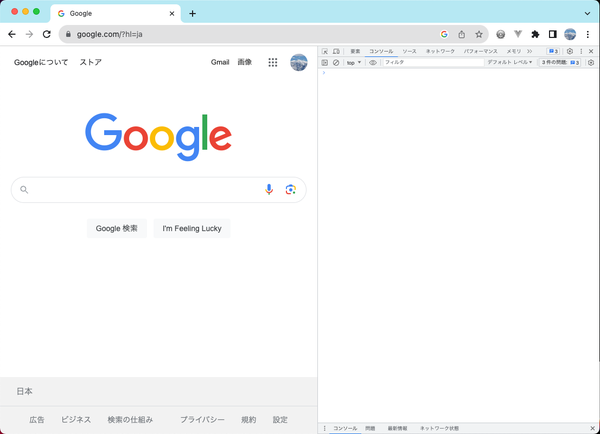600x434 pixels.
Task: Go back using the browser back arrow
Action: tap(12, 34)
